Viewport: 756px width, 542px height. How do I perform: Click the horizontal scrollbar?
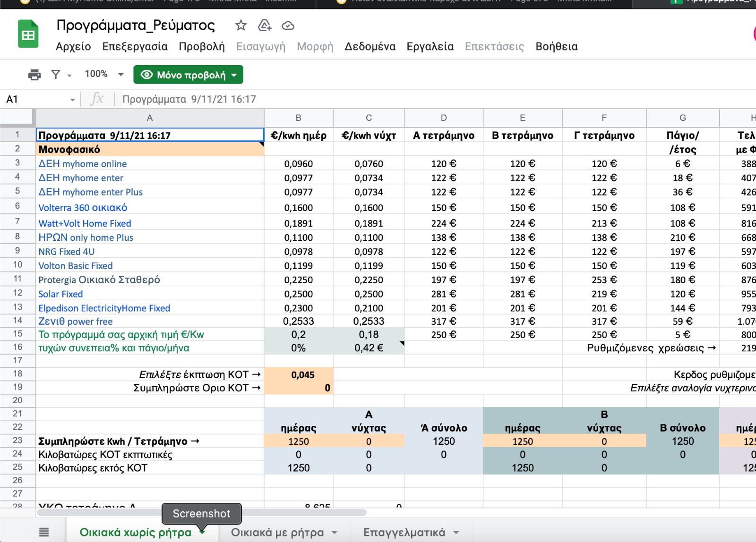[x=202, y=512]
